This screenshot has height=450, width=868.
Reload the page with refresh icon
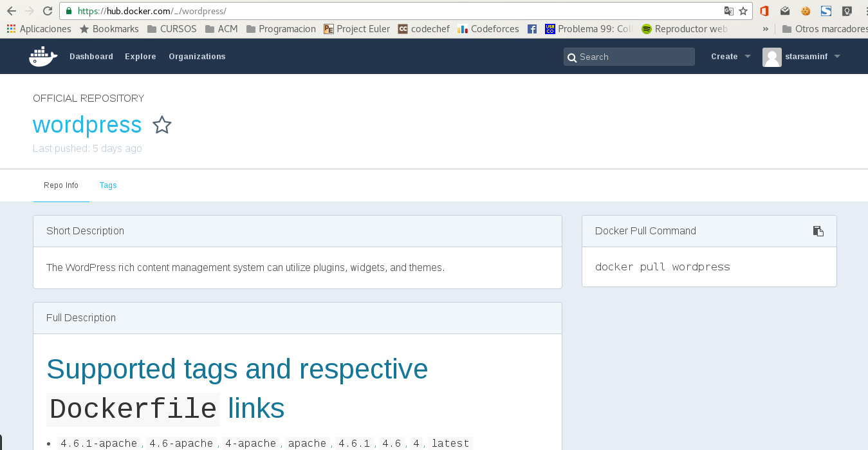coord(47,11)
